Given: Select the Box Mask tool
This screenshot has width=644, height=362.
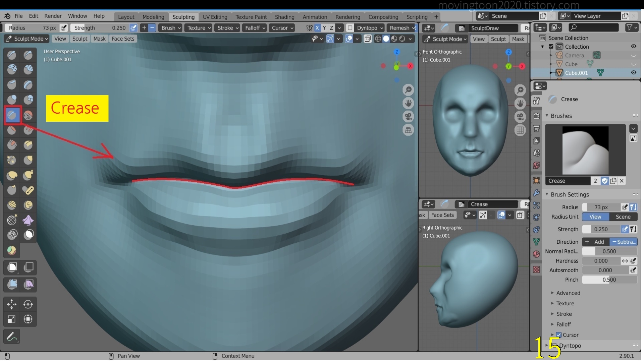Looking at the screenshot, I should coord(12,267).
